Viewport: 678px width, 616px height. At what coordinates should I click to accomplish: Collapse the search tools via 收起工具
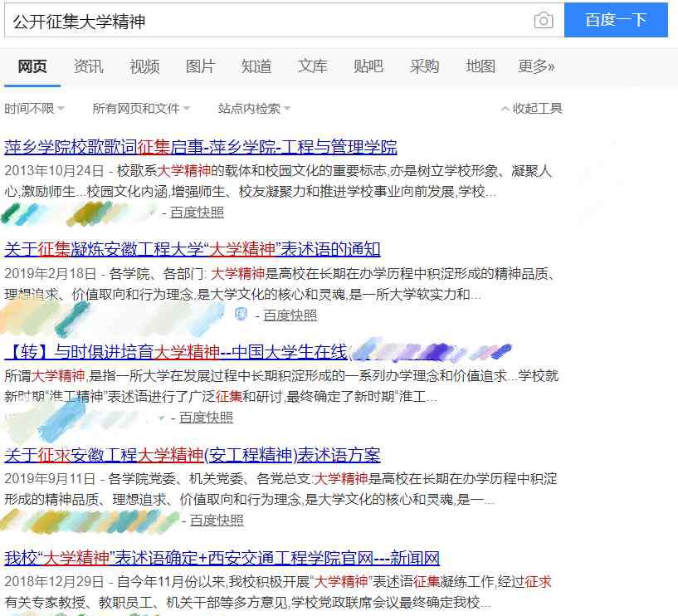coord(532,108)
